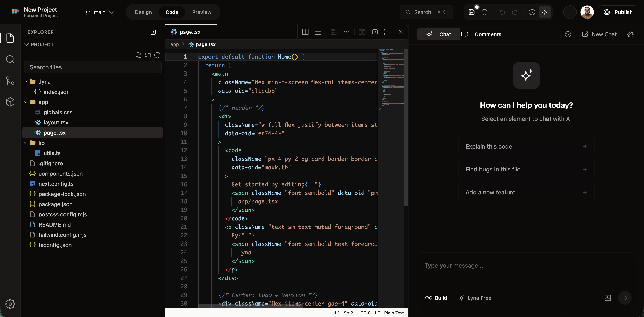The image size is (644, 317).
Task: Run the Explain this code suggestion
Action: point(526,146)
